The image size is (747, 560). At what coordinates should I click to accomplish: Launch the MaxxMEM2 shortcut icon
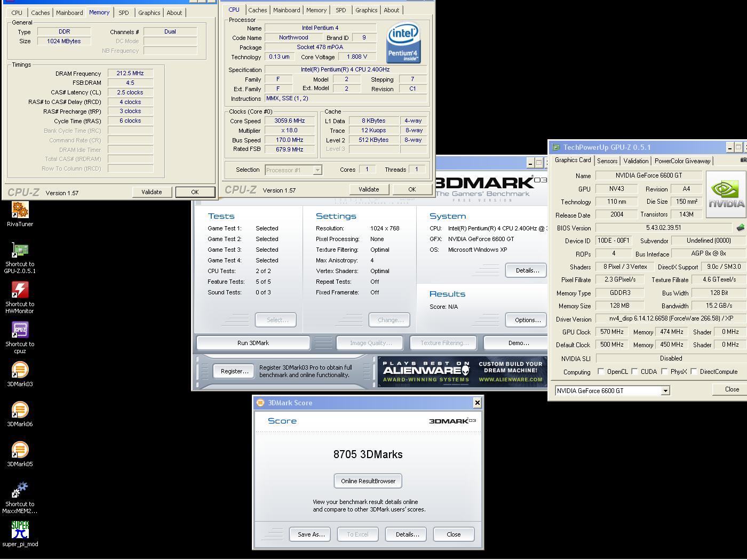(x=20, y=490)
